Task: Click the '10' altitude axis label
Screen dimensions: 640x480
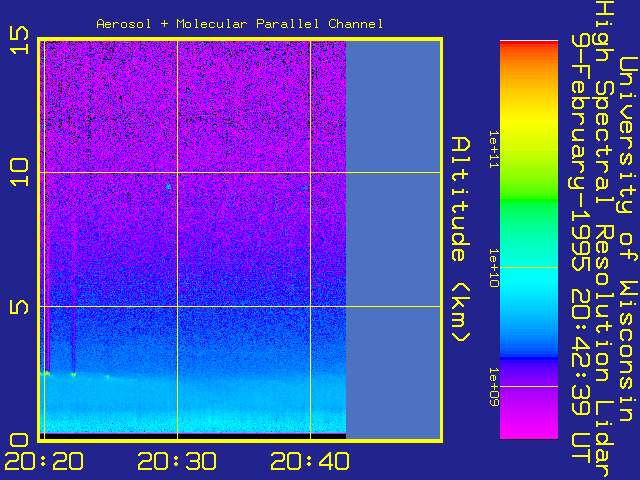Action: click(20, 173)
